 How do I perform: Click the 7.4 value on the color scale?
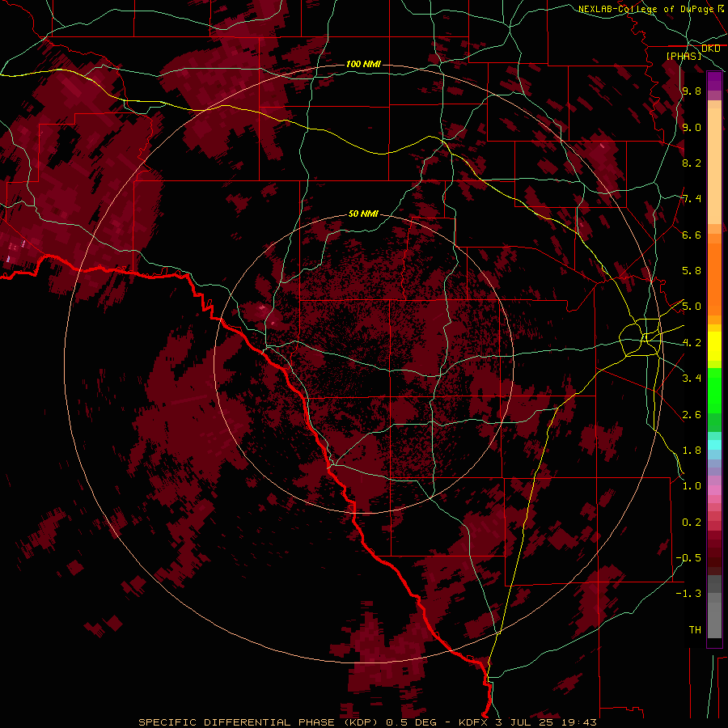tap(692, 199)
